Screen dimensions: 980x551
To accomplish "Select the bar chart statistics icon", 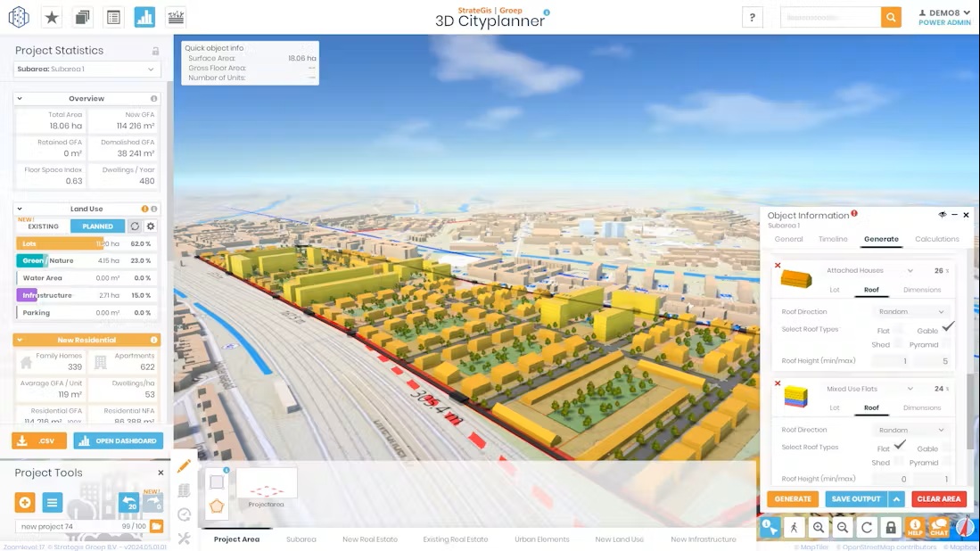I will [x=144, y=18].
